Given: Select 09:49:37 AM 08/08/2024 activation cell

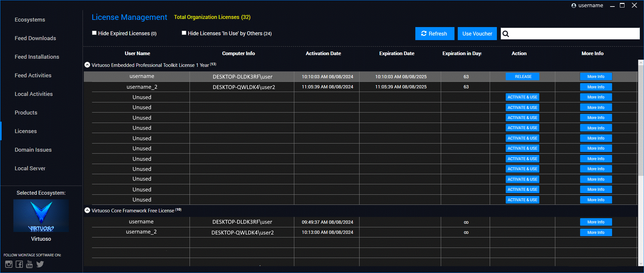Looking at the screenshot, I should click(327, 222).
